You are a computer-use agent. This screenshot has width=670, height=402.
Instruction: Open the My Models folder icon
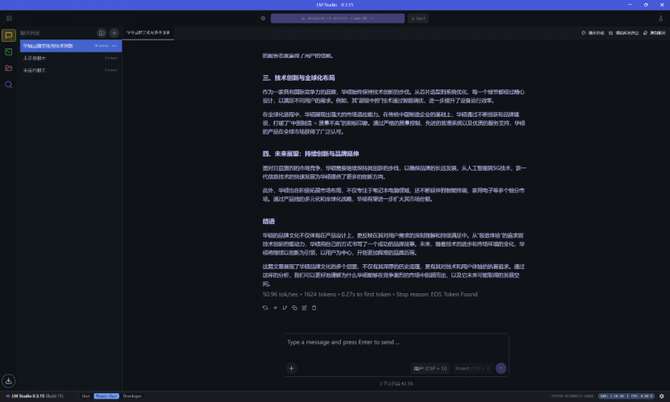point(9,68)
